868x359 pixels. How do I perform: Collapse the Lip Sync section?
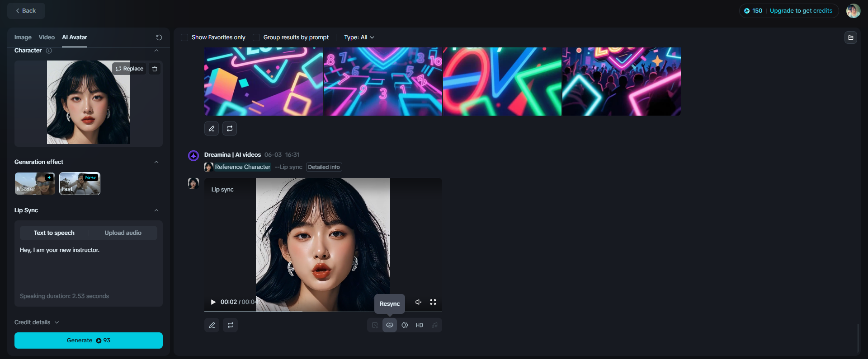(x=156, y=210)
